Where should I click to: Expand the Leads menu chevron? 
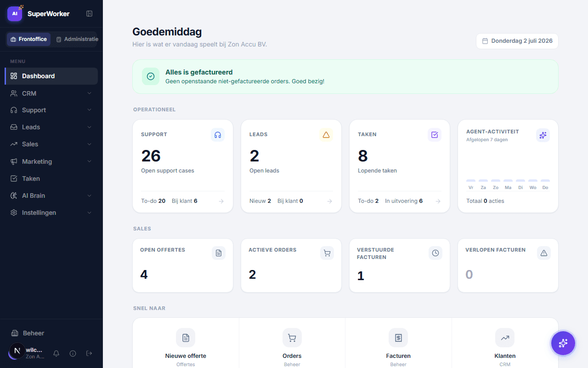pos(89,127)
